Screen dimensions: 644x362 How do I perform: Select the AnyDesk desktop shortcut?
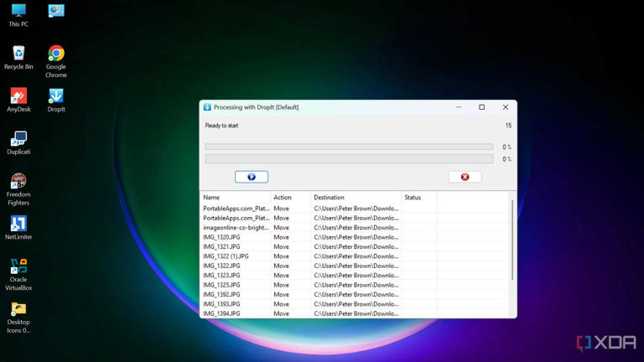pyautogui.click(x=18, y=101)
